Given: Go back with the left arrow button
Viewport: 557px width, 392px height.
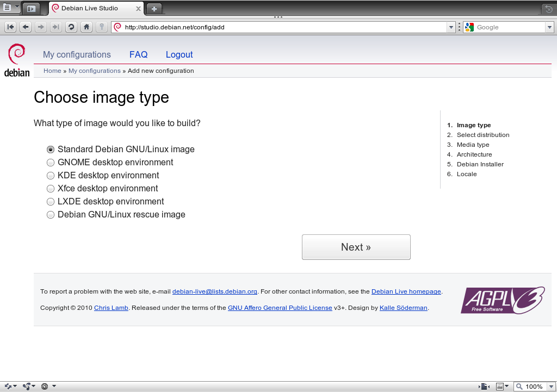Looking at the screenshot, I should point(26,27).
